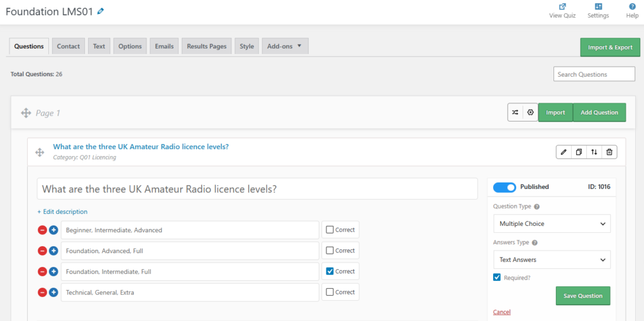Screen dimensions: 644x321
Task: Click the question's move handle icon
Action: [x=40, y=152]
